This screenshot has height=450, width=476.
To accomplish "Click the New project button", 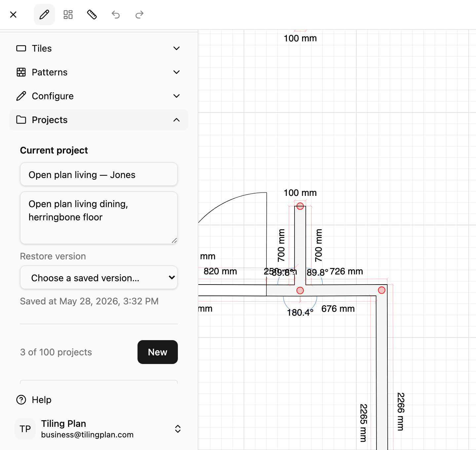I will pyautogui.click(x=158, y=352).
